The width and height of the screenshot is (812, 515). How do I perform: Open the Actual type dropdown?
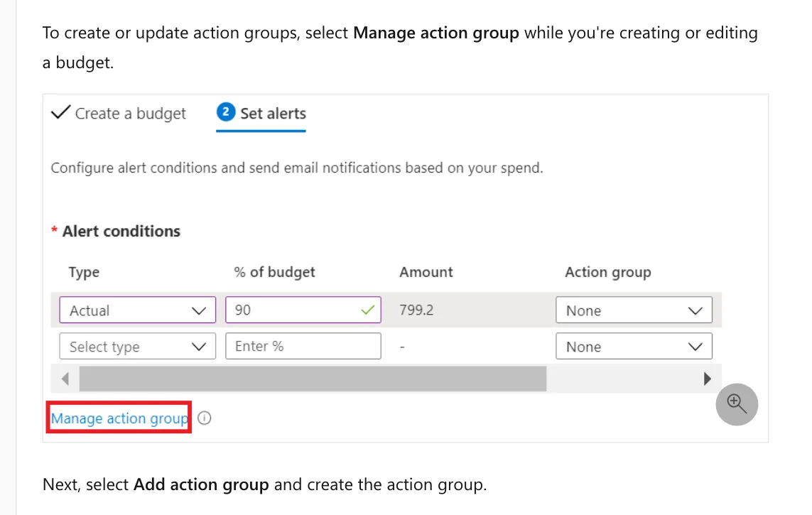137,310
